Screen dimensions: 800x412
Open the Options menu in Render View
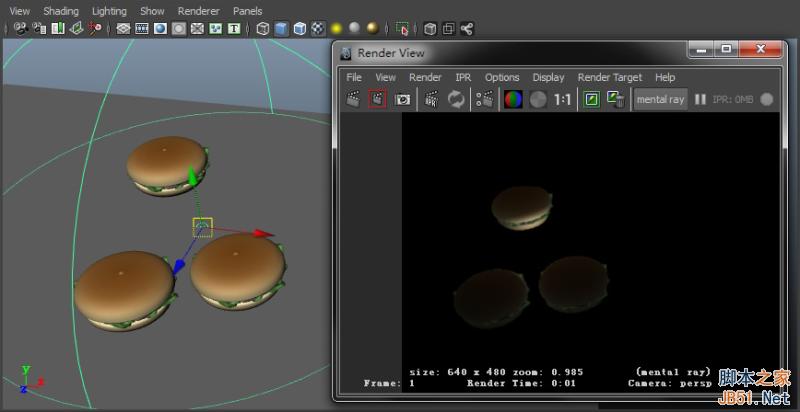[x=502, y=78]
